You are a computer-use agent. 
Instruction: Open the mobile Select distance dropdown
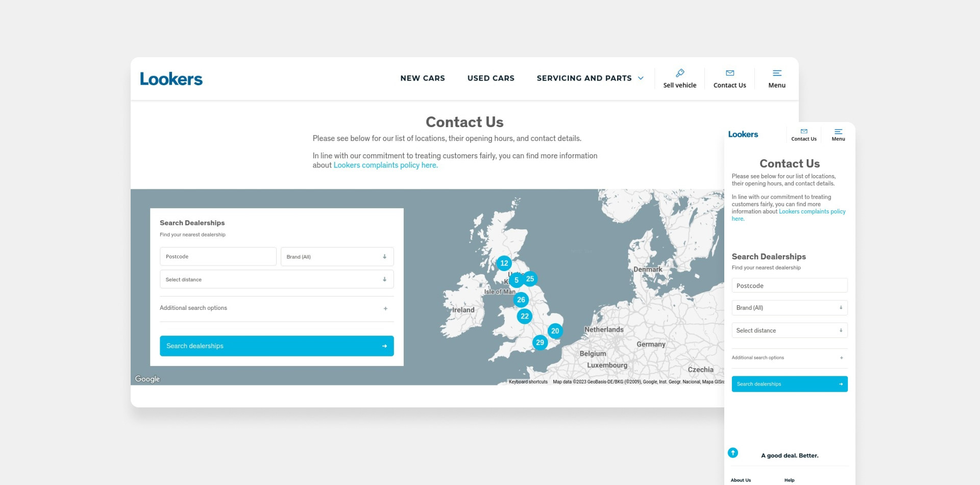(x=790, y=330)
